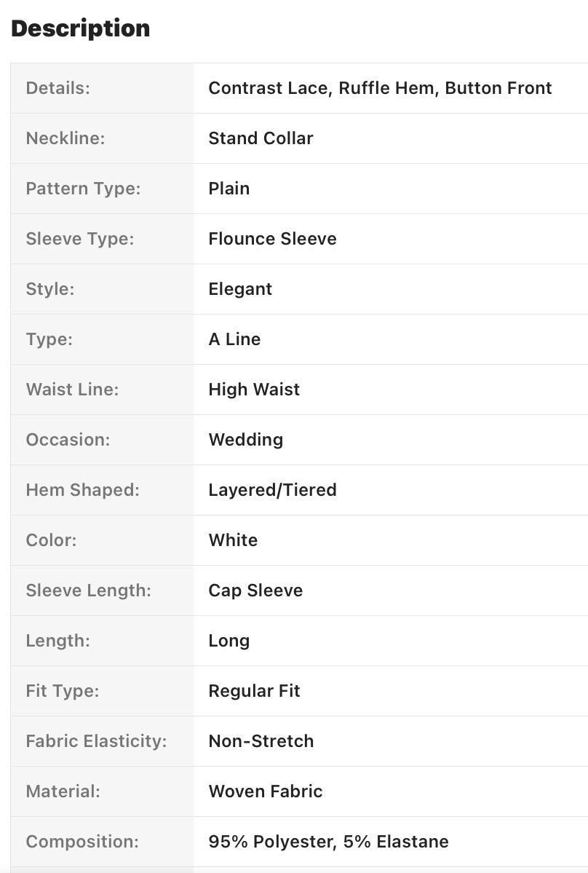Click the 'Elegant' style value

240,289
